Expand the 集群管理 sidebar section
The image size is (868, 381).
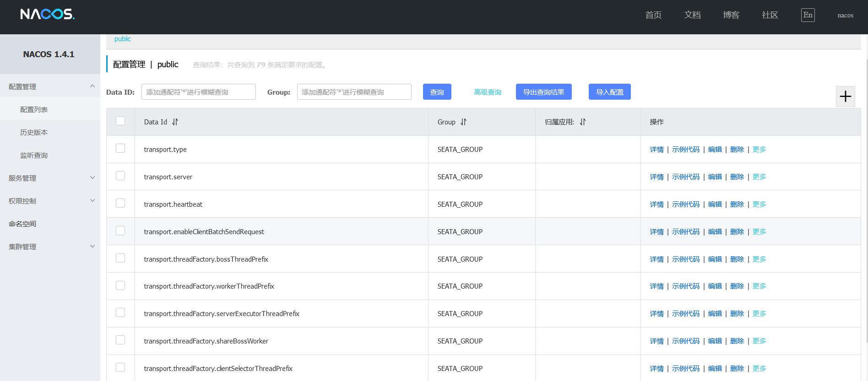(x=50, y=247)
